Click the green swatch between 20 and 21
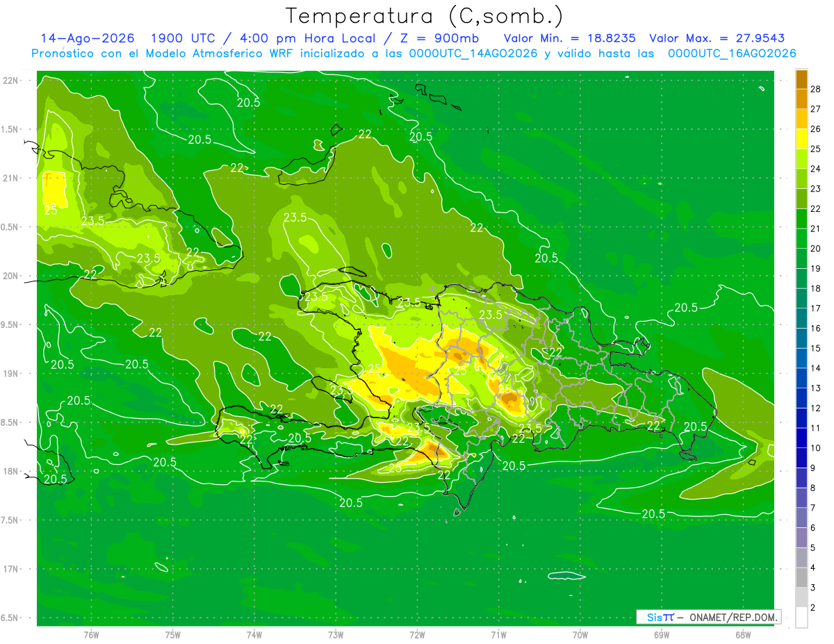 [x=802, y=238]
